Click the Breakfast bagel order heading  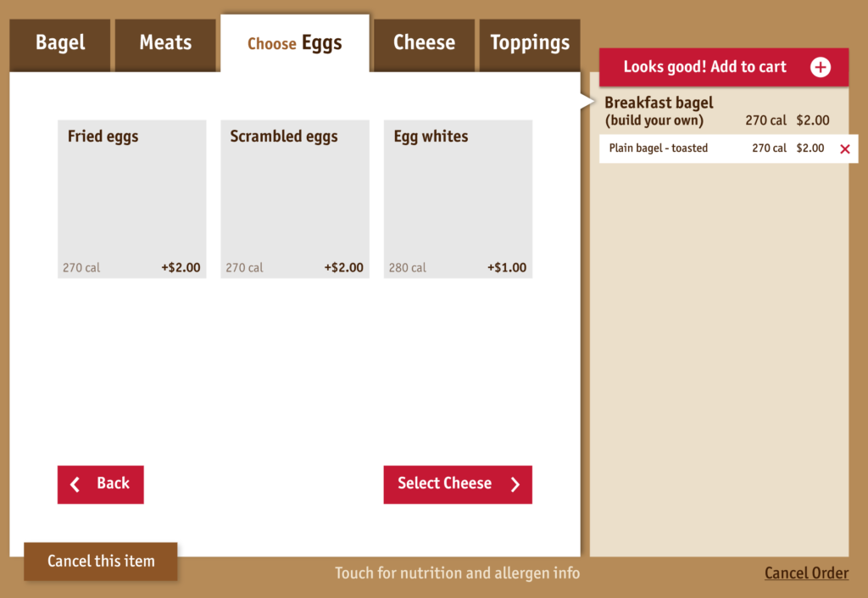point(659,111)
